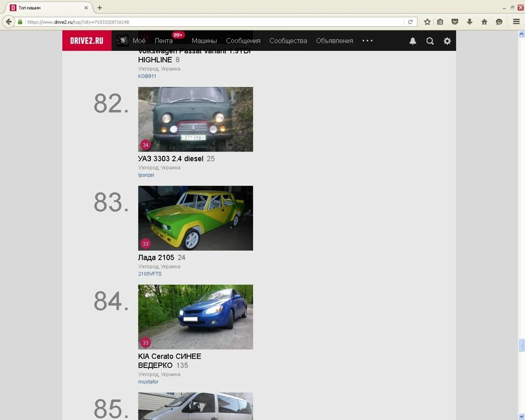Open user profile link mustafor
This screenshot has height=420, width=525.
pyautogui.click(x=148, y=382)
